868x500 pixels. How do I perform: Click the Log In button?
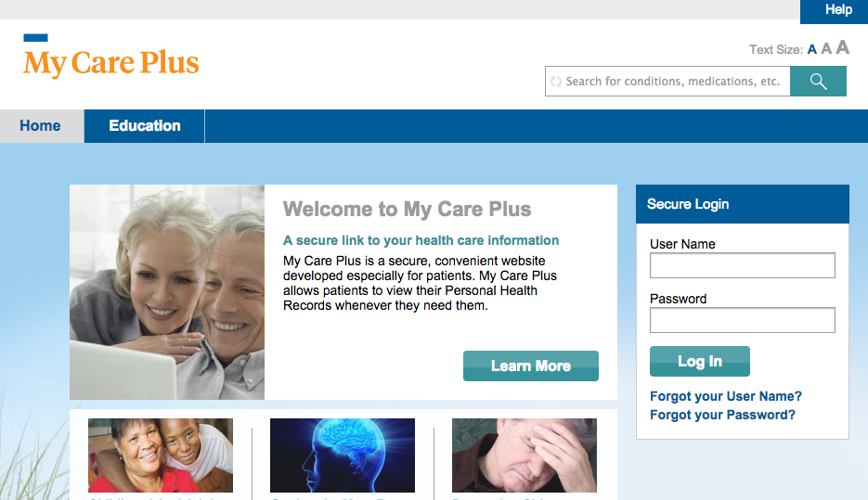pyautogui.click(x=700, y=361)
